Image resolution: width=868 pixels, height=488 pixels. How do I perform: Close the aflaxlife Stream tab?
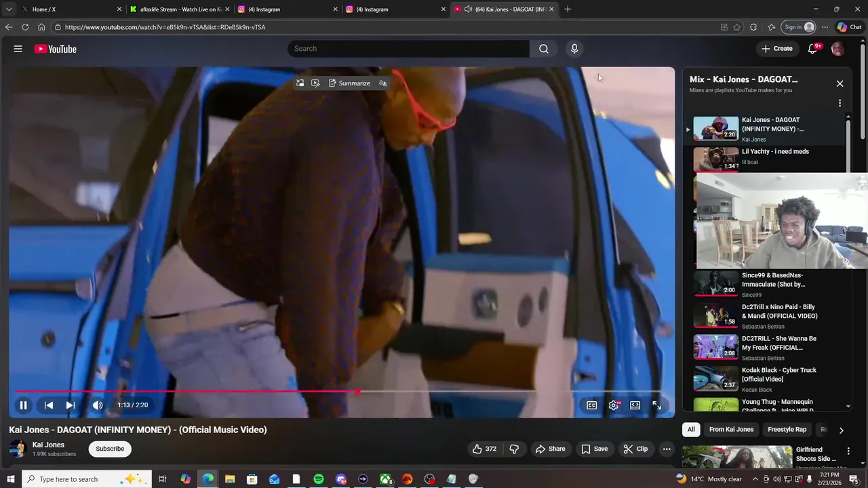tap(227, 9)
